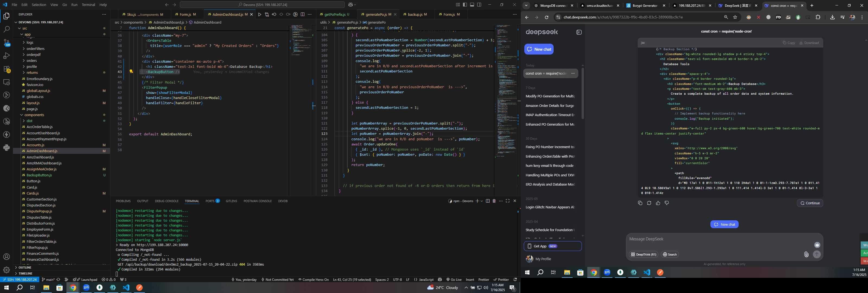The image size is (868, 293).
Task: Open My Profile in DeepSeek
Action: [543, 259]
